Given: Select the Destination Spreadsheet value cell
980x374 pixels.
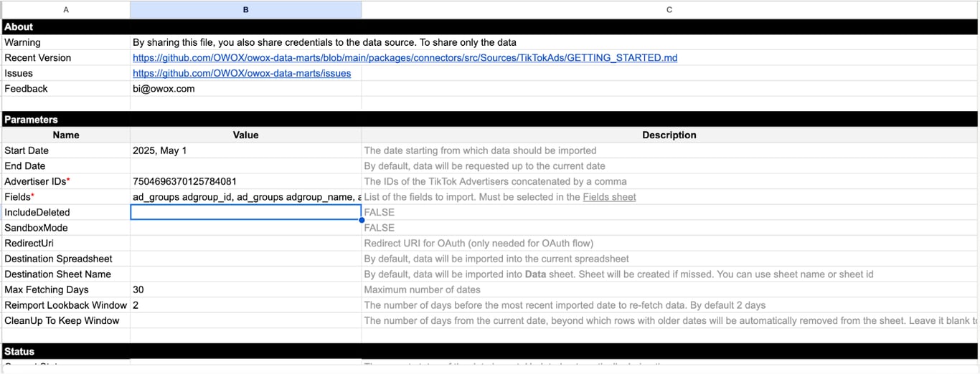Looking at the screenshot, I should coord(246,259).
